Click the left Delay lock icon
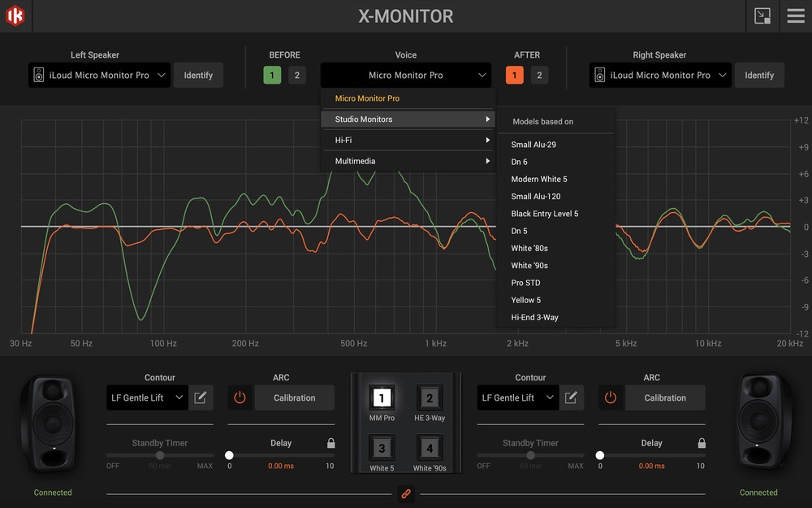Screen dimensions: 812x508 click(x=330, y=443)
